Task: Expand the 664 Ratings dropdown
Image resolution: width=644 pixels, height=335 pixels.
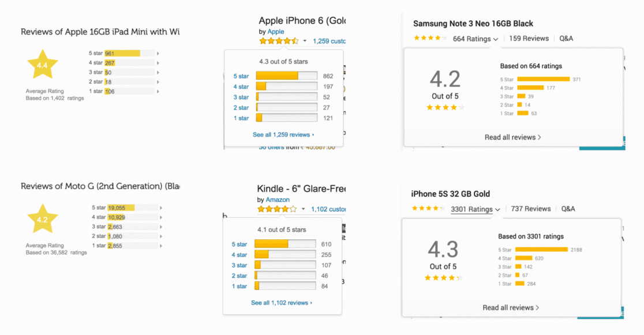Action: tap(475, 39)
